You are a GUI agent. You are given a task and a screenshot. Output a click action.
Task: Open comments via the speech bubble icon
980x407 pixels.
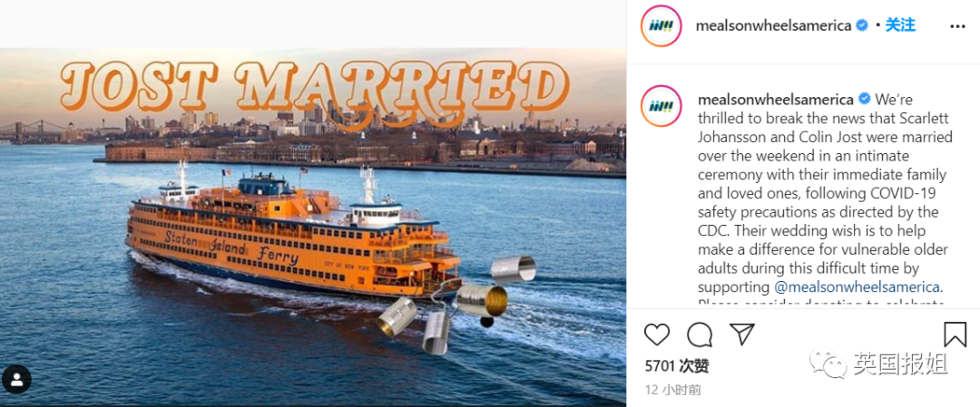pos(700,334)
